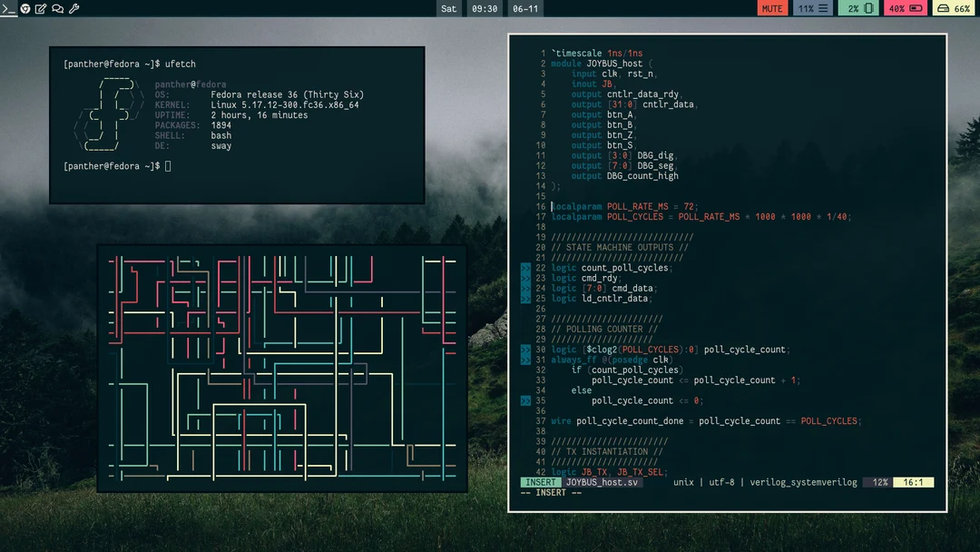The image size is (980, 552).
Task: Toggle the fold marker on line 22
Action: click(526, 268)
